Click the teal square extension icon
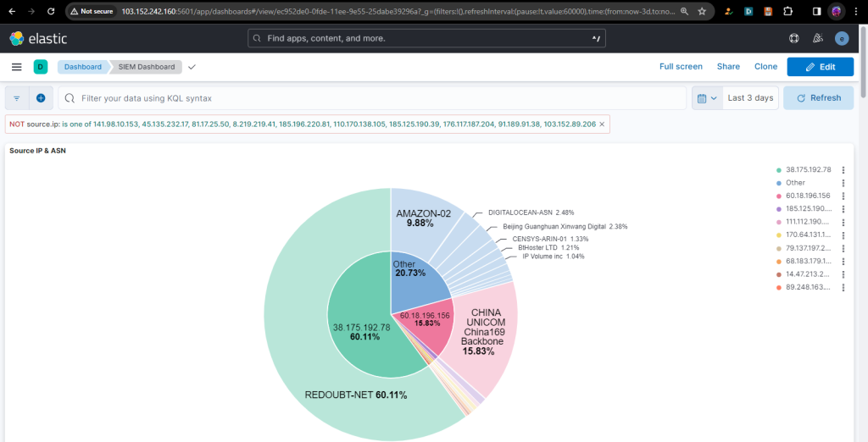Image resolution: width=868 pixels, height=442 pixels. click(x=748, y=11)
